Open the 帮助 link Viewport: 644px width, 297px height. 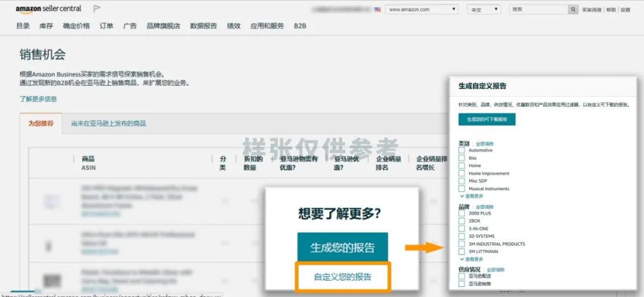pyautogui.click(x=611, y=10)
